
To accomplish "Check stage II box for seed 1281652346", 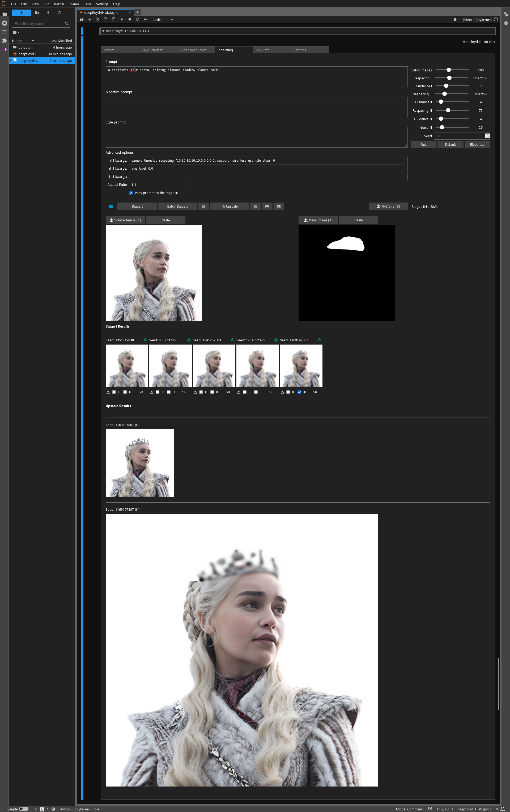I will [x=245, y=392].
